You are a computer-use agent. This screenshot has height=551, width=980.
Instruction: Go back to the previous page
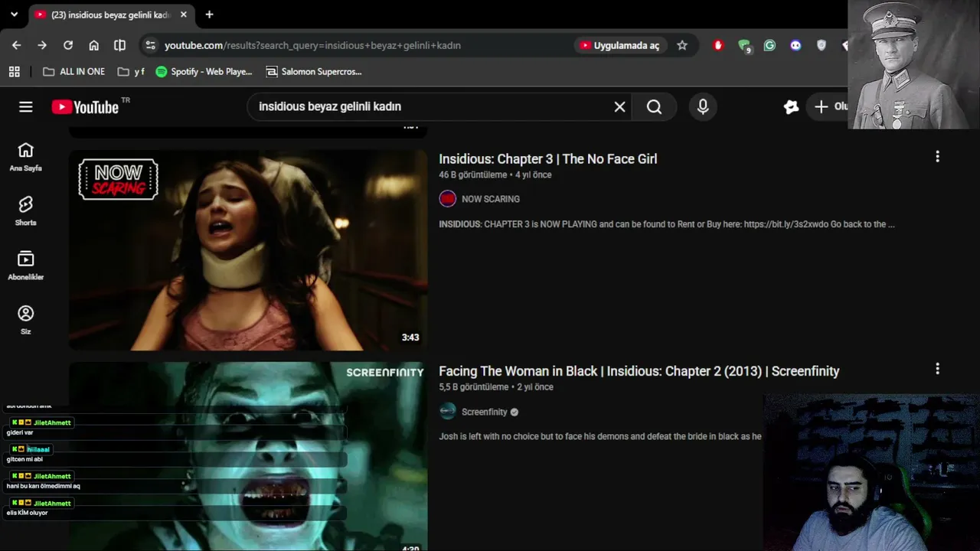16,45
